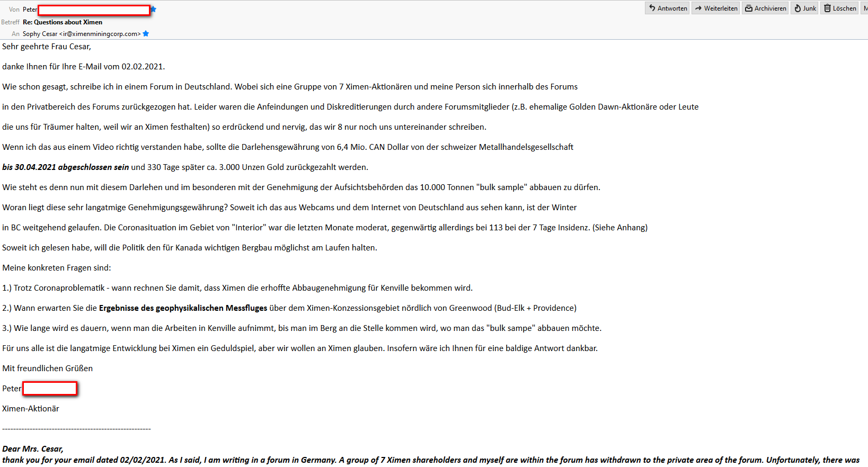Click the line starting 'Wenn ich das aus einem Video'

click(x=288, y=147)
